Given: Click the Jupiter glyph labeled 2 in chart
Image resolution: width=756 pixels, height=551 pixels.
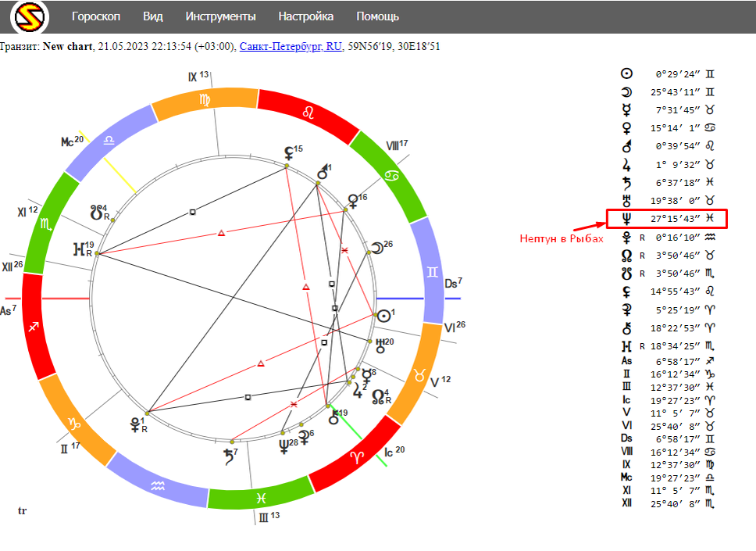Looking at the screenshot, I should click(357, 390).
